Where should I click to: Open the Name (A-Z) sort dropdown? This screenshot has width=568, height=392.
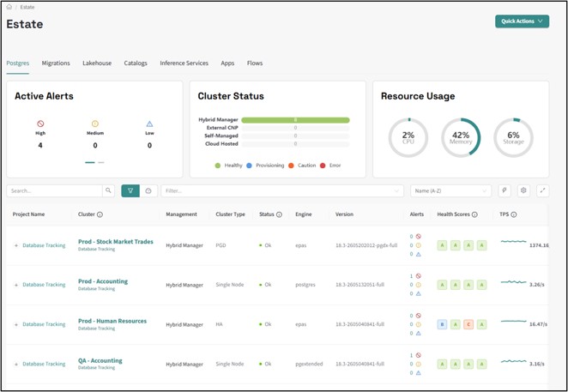coord(450,190)
